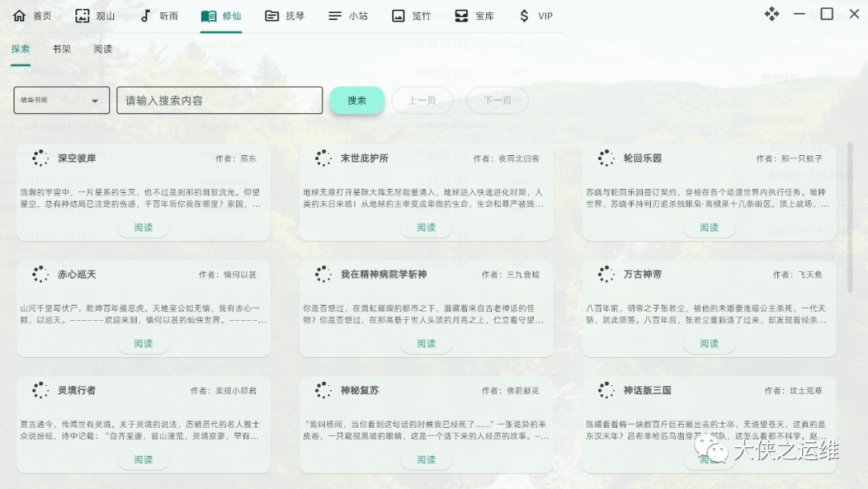Expand the 精华书阁 source dropdown
Viewport: 868px width, 489px height.
61,101
